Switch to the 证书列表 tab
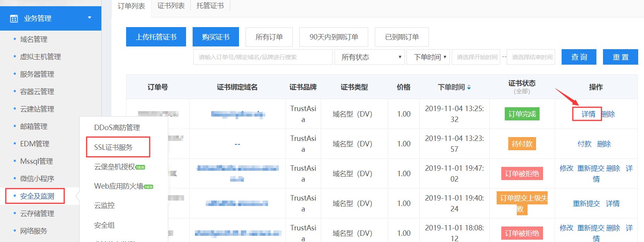This screenshot has width=644, height=242. tap(171, 6)
